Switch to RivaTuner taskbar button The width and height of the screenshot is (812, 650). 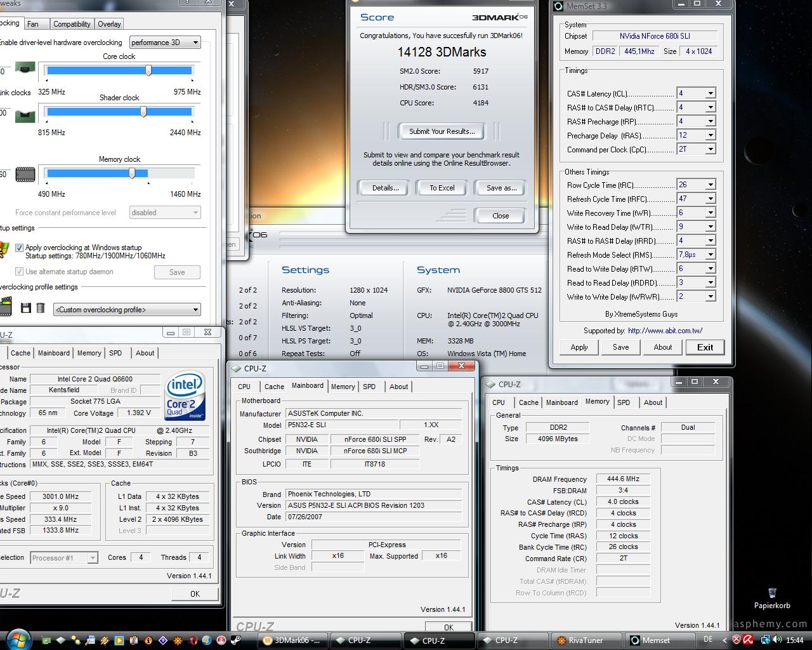tap(586, 640)
